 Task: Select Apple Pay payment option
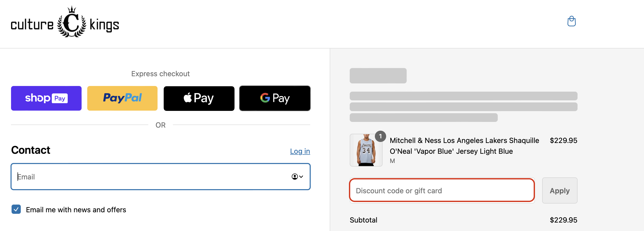pyautogui.click(x=199, y=98)
